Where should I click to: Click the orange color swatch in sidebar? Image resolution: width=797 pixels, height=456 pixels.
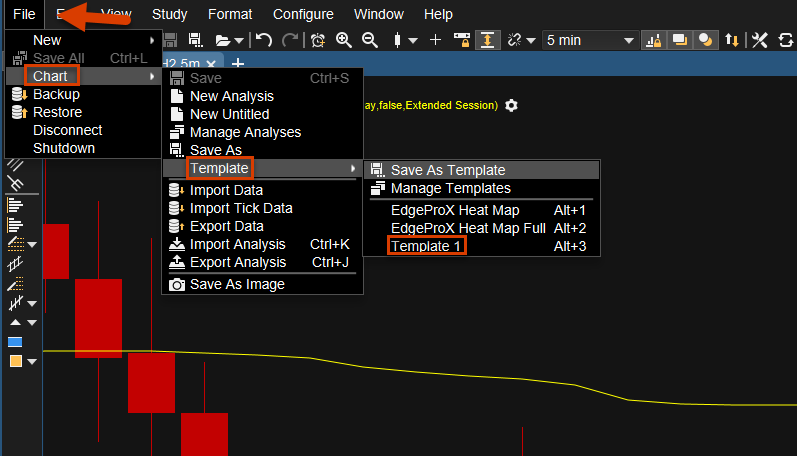point(15,361)
